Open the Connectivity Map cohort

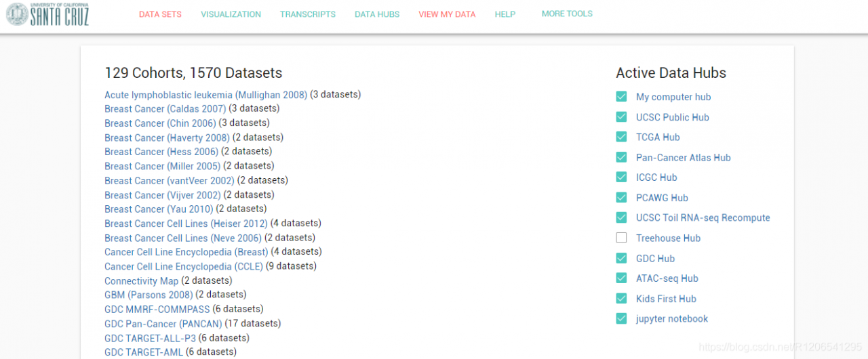(142, 281)
